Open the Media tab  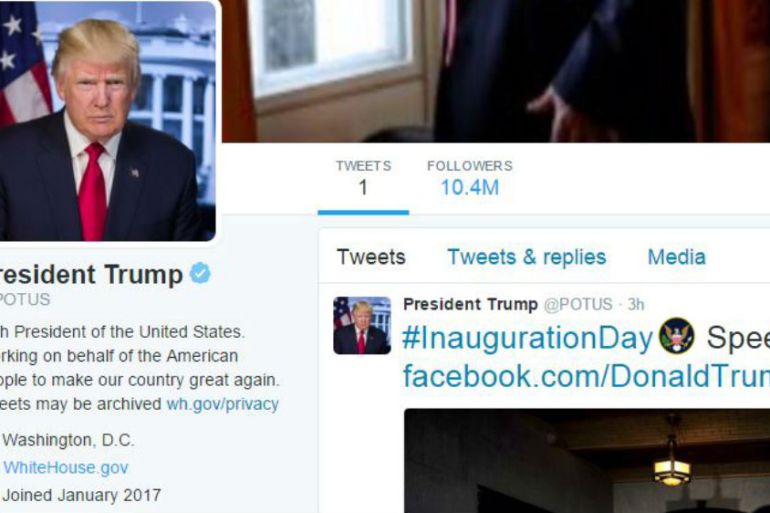pyautogui.click(x=676, y=257)
